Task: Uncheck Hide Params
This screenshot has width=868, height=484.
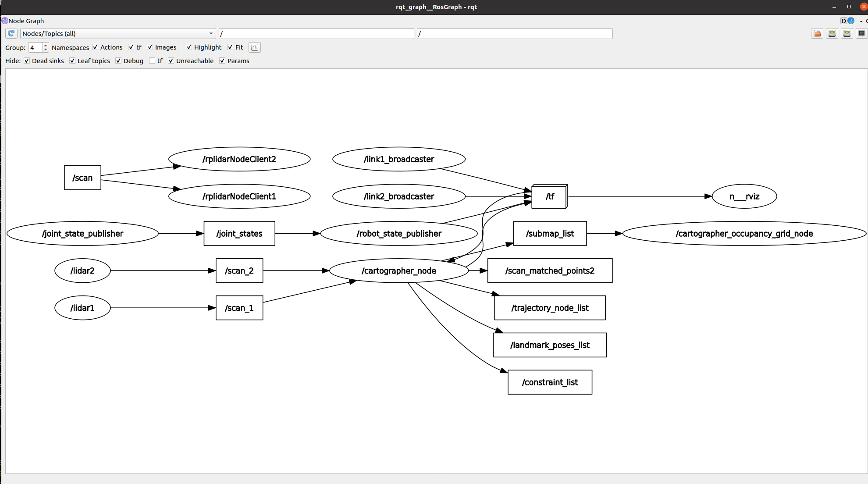Action: point(222,60)
